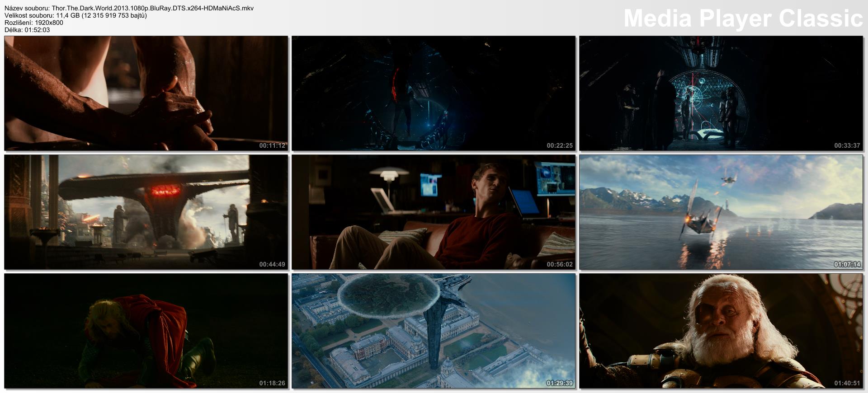
Task: Click the 01:40:51 timestamp
Action: (x=847, y=383)
